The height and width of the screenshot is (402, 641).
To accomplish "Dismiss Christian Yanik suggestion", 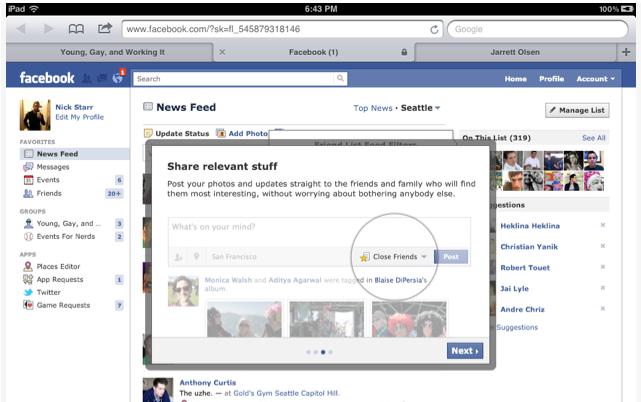I will coord(603,246).
